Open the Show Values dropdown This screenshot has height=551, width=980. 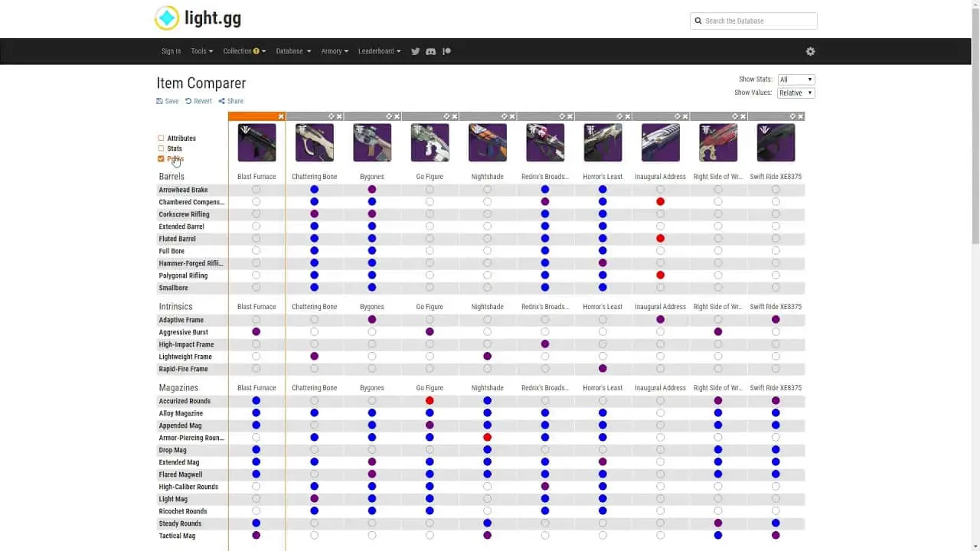[796, 93]
